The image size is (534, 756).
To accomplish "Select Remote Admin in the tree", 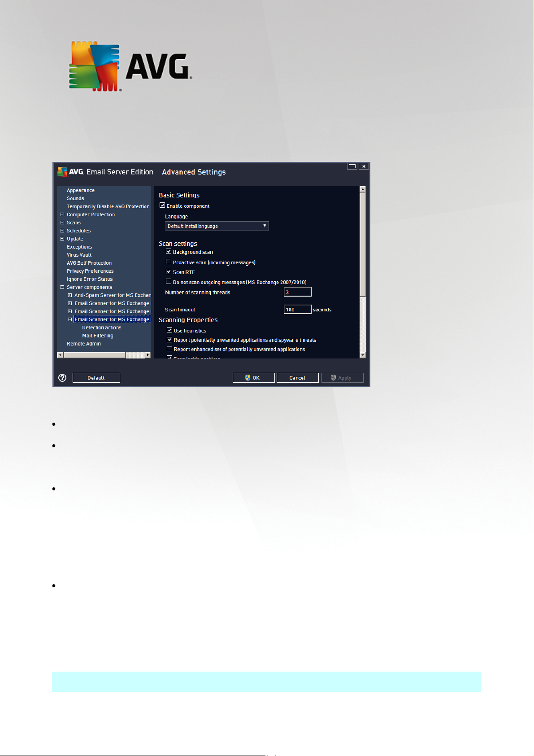I will click(84, 344).
